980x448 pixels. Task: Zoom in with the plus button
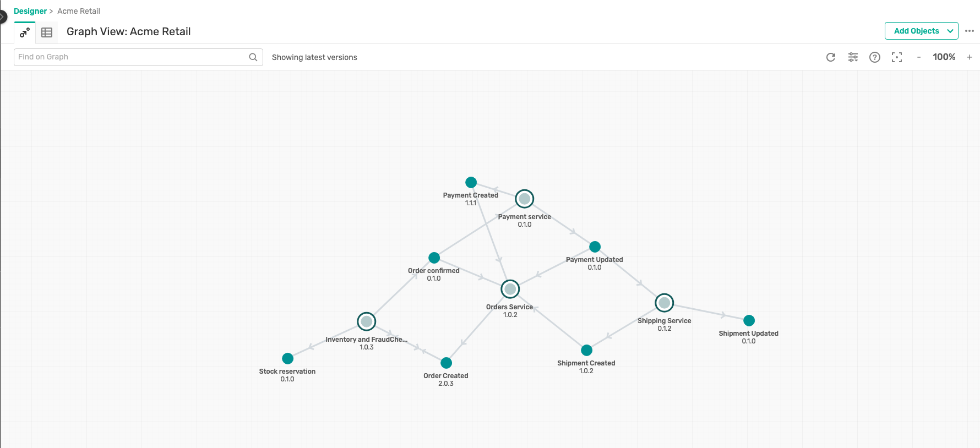tap(970, 57)
